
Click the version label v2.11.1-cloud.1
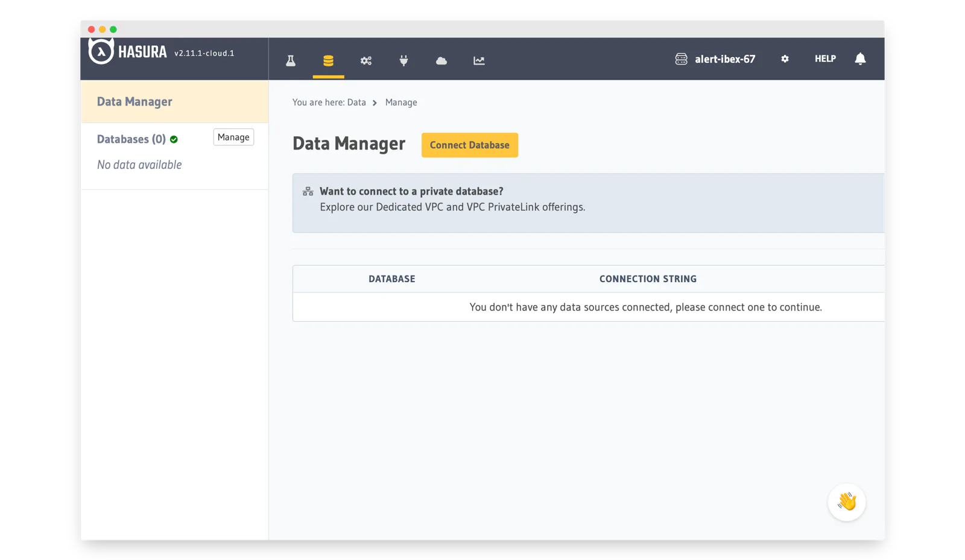204,53
